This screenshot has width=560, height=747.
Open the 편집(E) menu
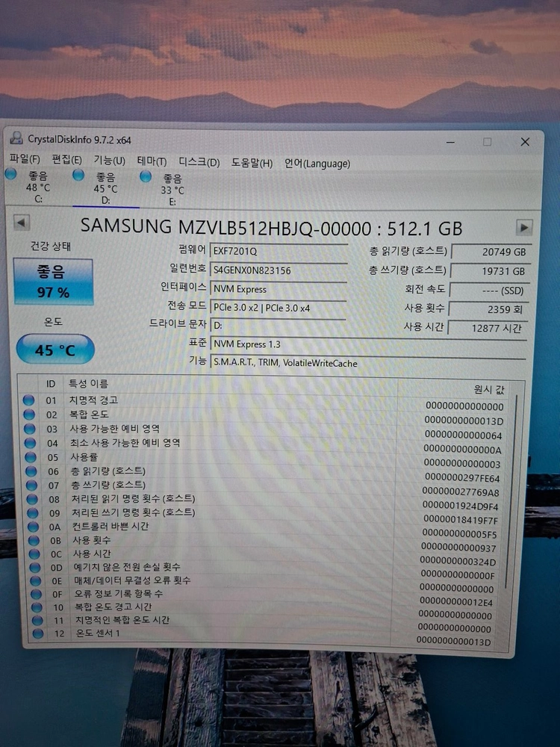(x=66, y=160)
